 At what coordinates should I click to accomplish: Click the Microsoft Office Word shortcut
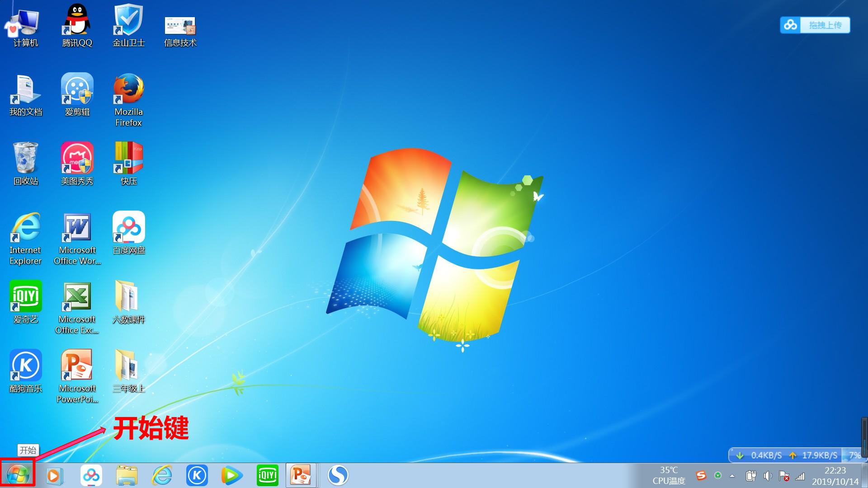pyautogui.click(x=77, y=239)
